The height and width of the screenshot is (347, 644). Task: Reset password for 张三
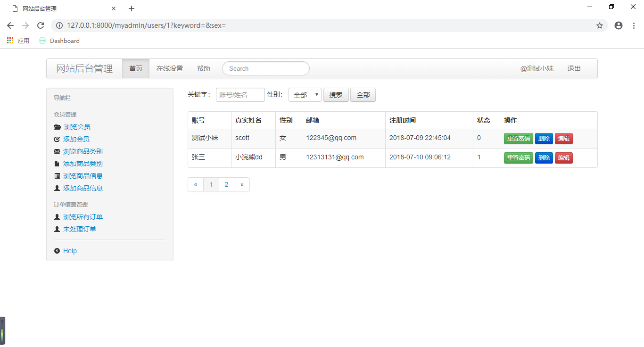click(519, 158)
